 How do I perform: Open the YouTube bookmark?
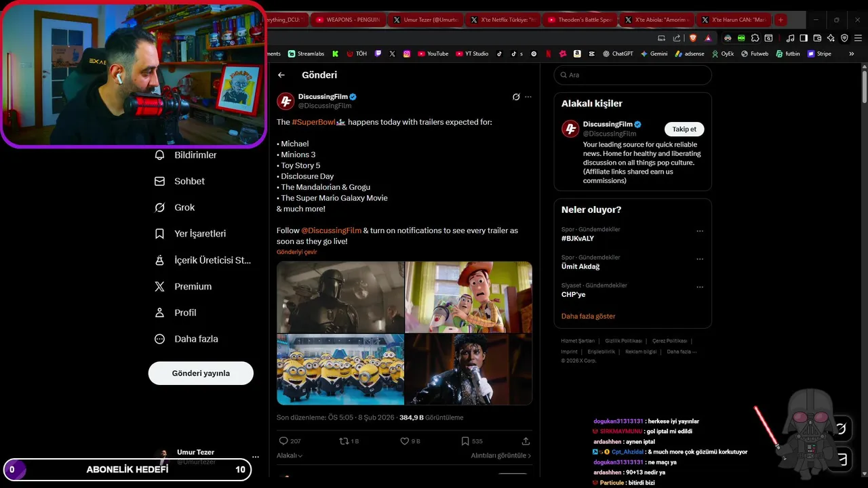click(433, 54)
